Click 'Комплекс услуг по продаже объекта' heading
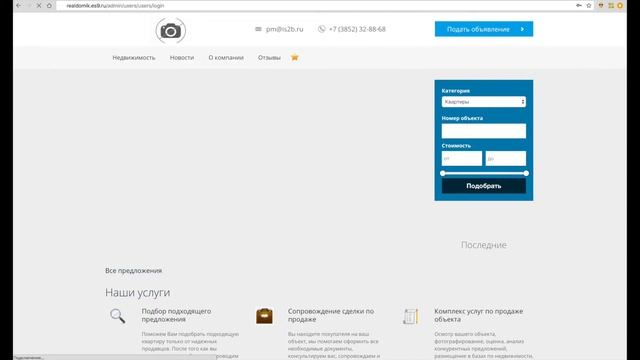The width and height of the screenshot is (640, 360). click(x=478, y=315)
